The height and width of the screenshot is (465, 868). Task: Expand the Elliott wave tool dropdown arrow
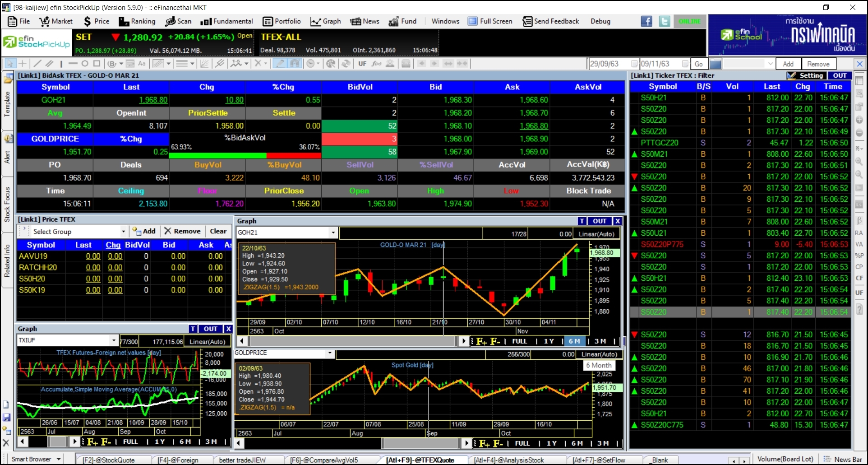pyautogui.click(x=246, y=64)
